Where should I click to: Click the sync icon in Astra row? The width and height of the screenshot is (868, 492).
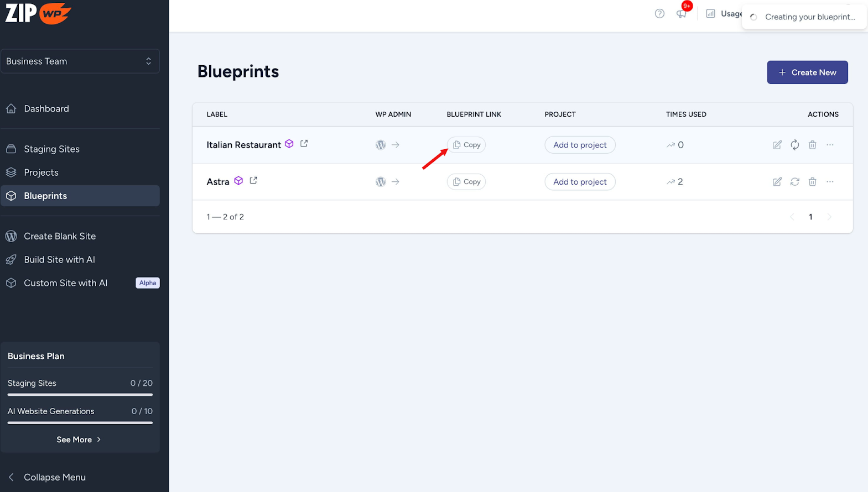pyautogui.click(x=795, y=182)
